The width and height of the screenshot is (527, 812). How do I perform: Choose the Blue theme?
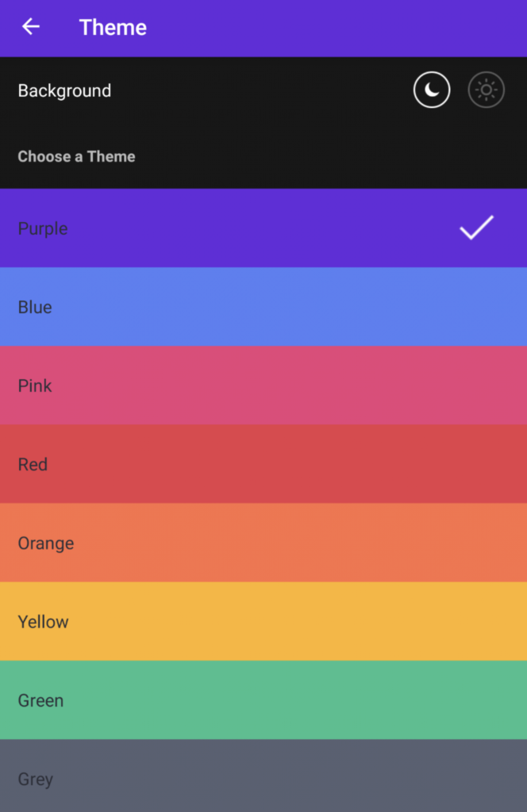263,307
